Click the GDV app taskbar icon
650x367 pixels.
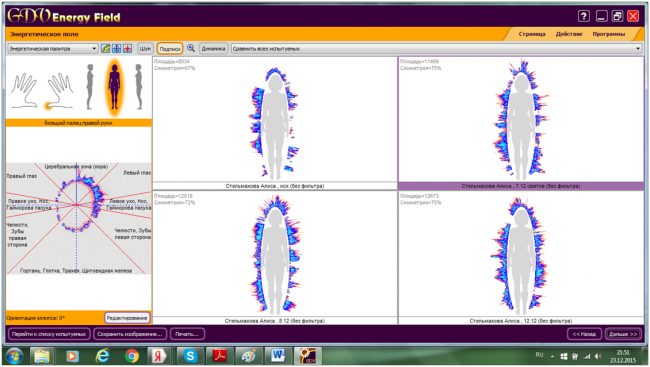click(308, 356)
